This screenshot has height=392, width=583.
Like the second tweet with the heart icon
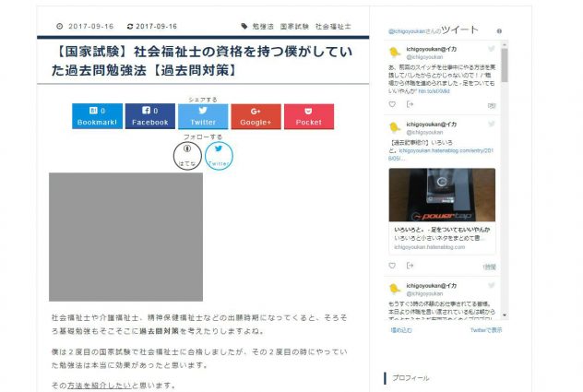[392, 266]
